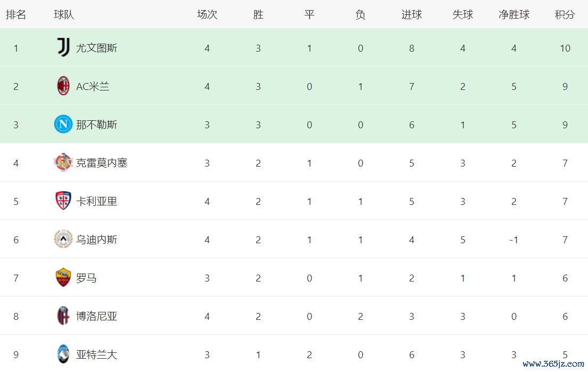Select the Napoli club logo

tap(63, 125)
